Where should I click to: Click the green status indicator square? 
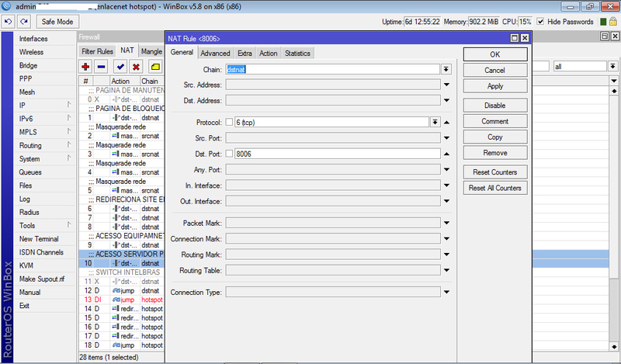point(603,22)
